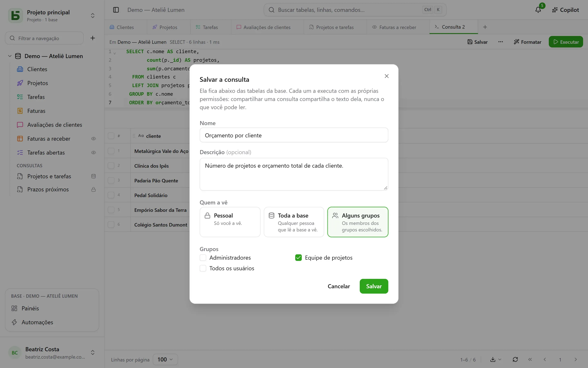Check the Administradores group checkbox
588x368 pixels.
203,258
